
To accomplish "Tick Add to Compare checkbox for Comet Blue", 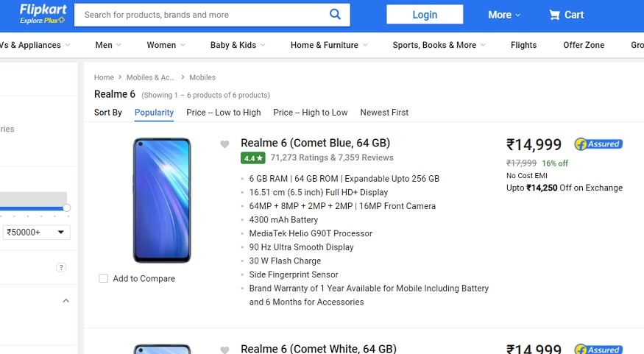I will pos(104,278).
